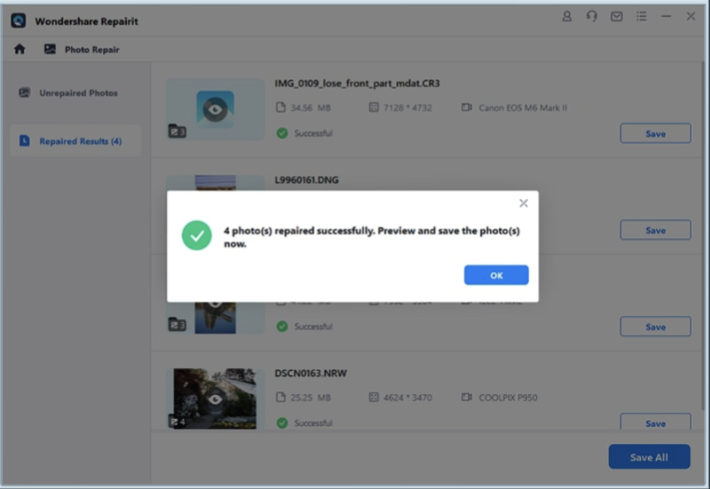Click the headset support icon
Viewport: 710px width, 489px height.
[592, 17]
